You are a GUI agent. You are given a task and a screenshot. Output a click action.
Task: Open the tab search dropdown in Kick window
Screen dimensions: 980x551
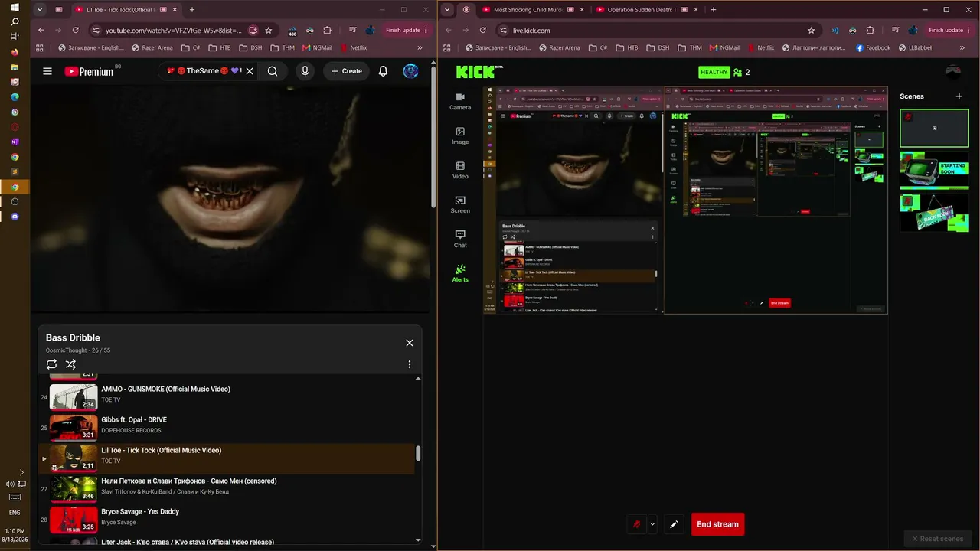point(447,10)
